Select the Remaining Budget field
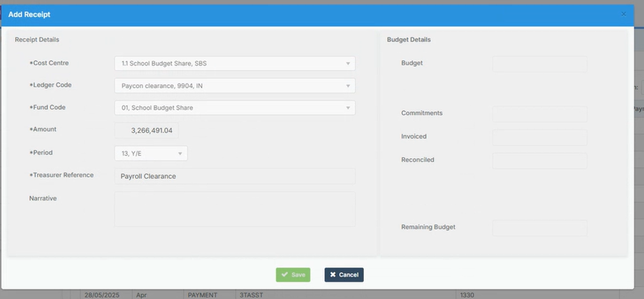The height and width of the screenshot is (299, 644). [x=539, y=228]
